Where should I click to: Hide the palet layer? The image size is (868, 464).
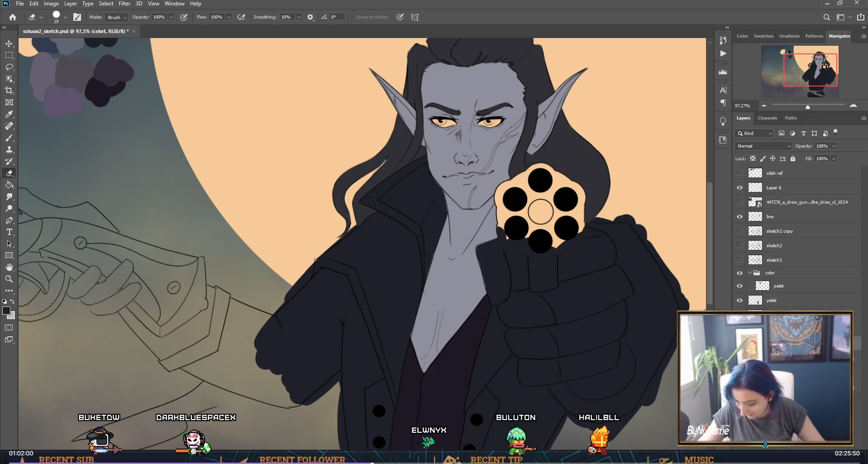coord(739,286)
